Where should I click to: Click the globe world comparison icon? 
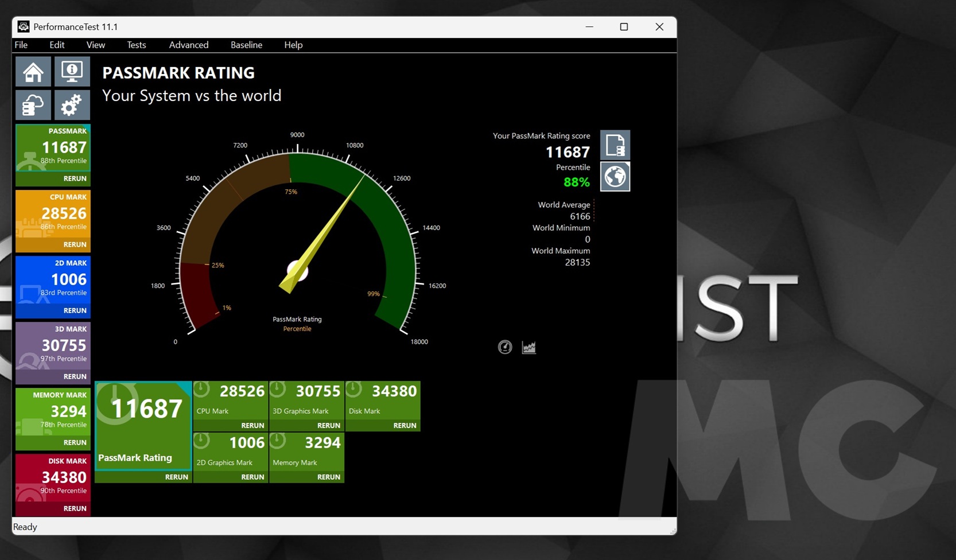click(x=615, y=176)
